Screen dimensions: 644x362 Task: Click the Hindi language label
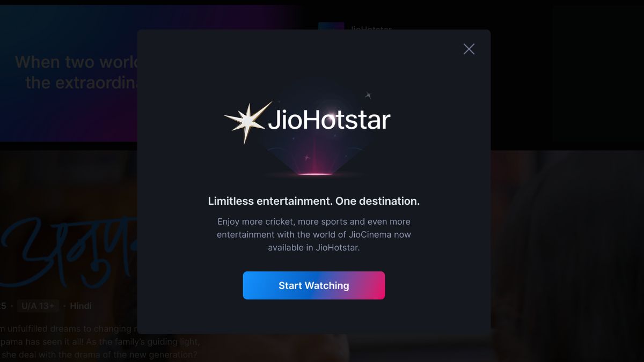[80, 306]
